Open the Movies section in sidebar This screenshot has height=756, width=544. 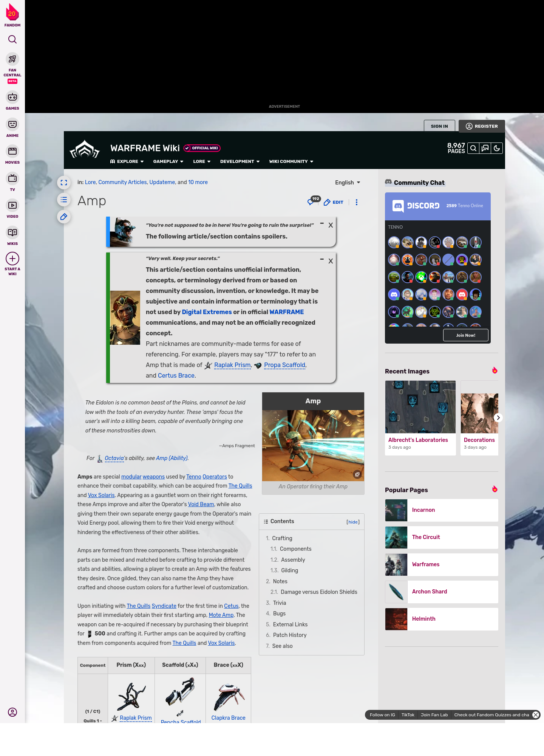coord(12,155)
